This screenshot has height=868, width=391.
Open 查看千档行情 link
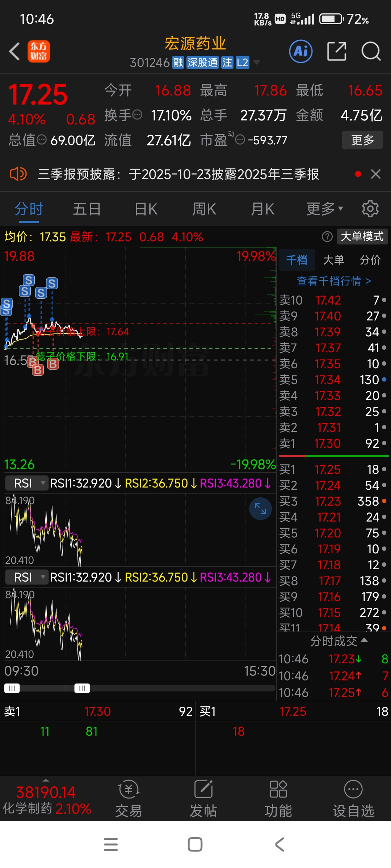pyautogui.click(x=333, y=281)
